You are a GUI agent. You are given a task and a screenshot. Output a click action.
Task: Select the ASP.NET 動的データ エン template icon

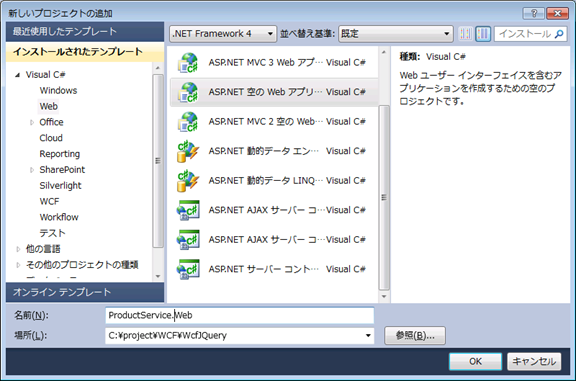pos(188,151)
